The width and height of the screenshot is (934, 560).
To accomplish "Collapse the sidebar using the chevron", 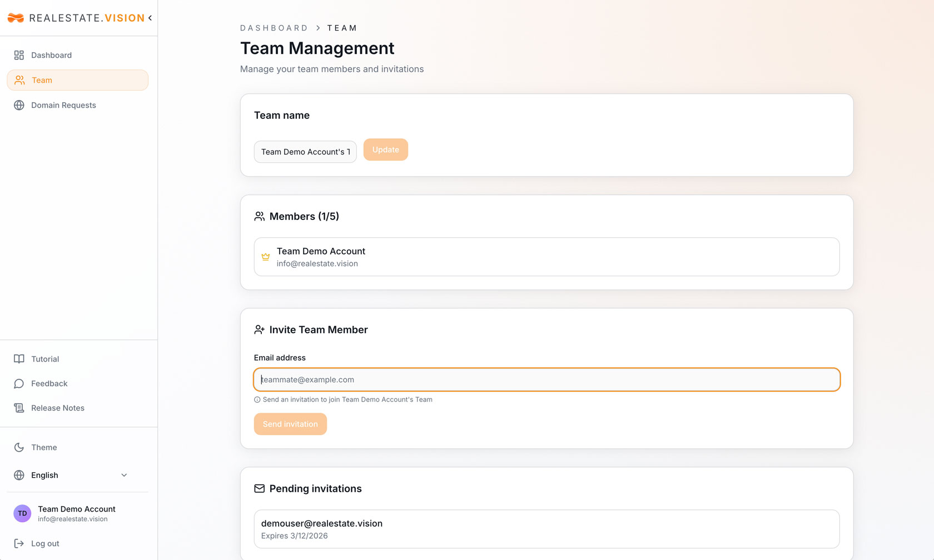I will 150,18.
